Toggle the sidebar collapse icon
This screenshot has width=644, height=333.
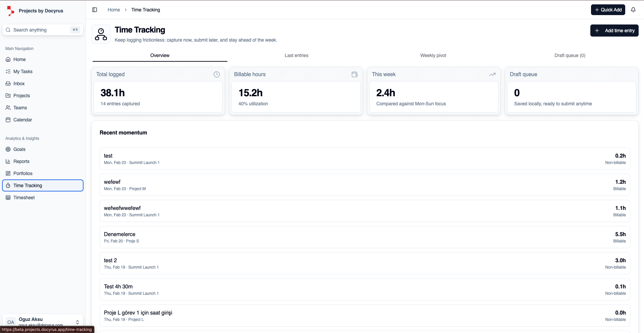(x=95, y=10)
